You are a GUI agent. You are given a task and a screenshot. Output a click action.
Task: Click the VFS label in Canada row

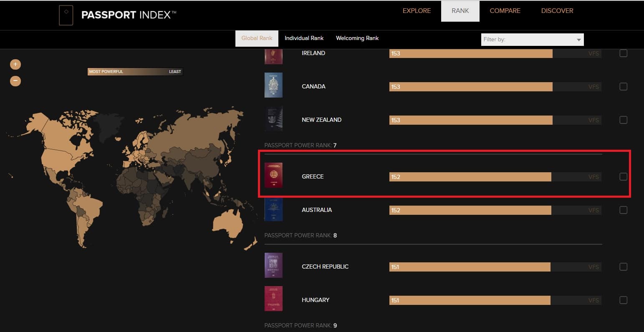tap(593, 87)
